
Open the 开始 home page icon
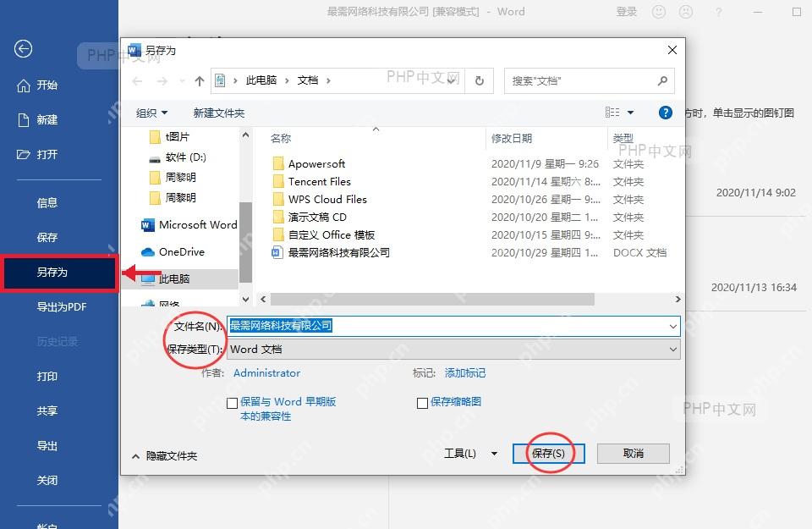(x=24, y=85)
